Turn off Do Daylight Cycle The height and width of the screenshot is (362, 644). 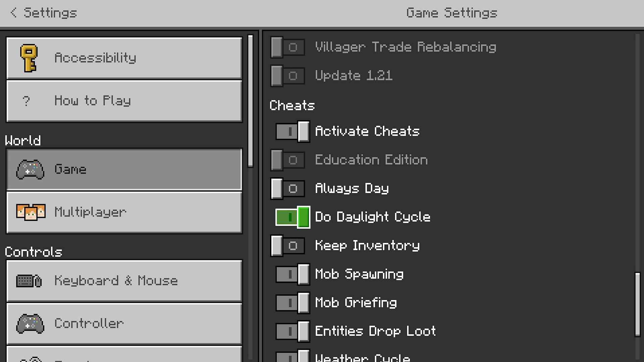pyautogui.click(x=292, y=217)
